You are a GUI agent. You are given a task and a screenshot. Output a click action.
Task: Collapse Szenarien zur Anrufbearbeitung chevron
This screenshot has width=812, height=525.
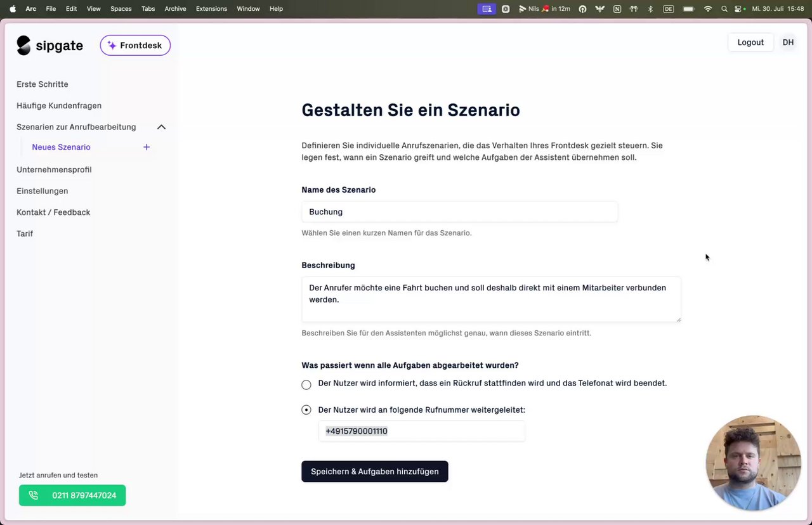[x=161, y=127]
